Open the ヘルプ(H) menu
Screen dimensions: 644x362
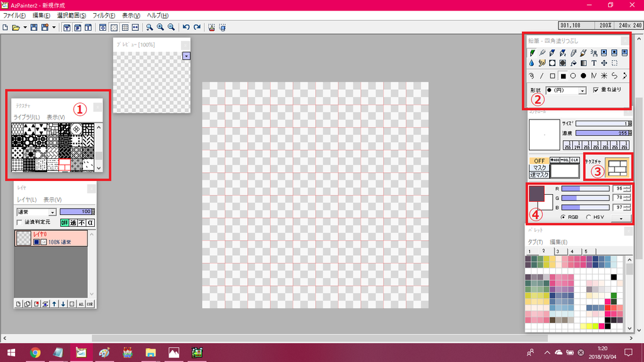point(158,16)
